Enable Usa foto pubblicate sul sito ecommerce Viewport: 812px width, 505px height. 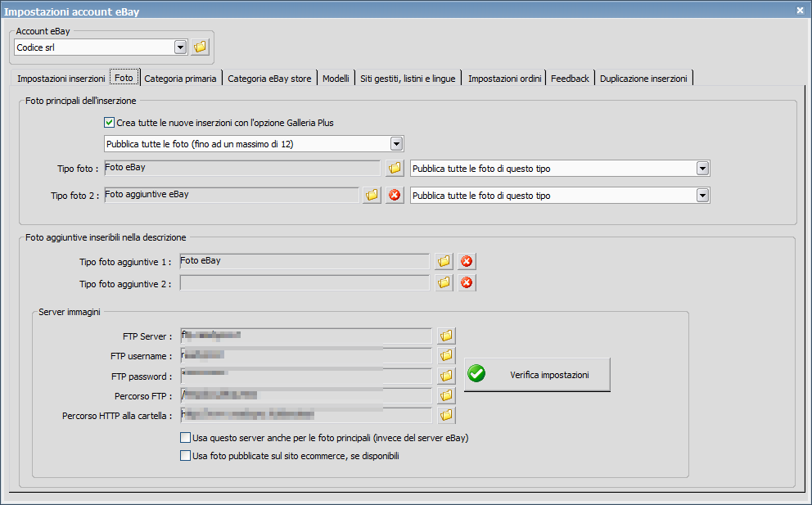coord(185,456)
